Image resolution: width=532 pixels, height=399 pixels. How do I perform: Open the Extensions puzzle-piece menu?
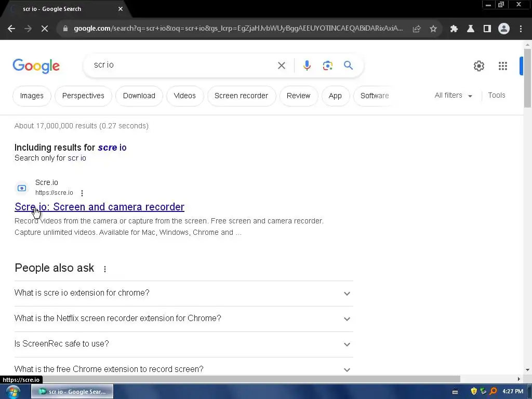(x=454, y=29)
